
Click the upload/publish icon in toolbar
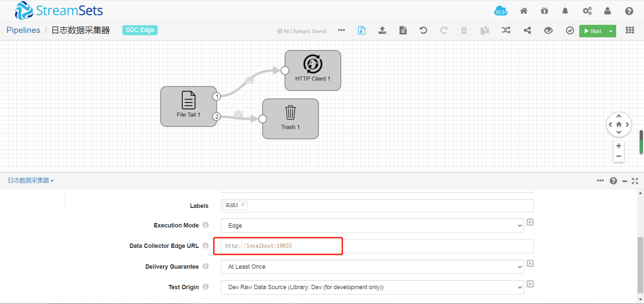pyautogui.click(x=382, y=31)
